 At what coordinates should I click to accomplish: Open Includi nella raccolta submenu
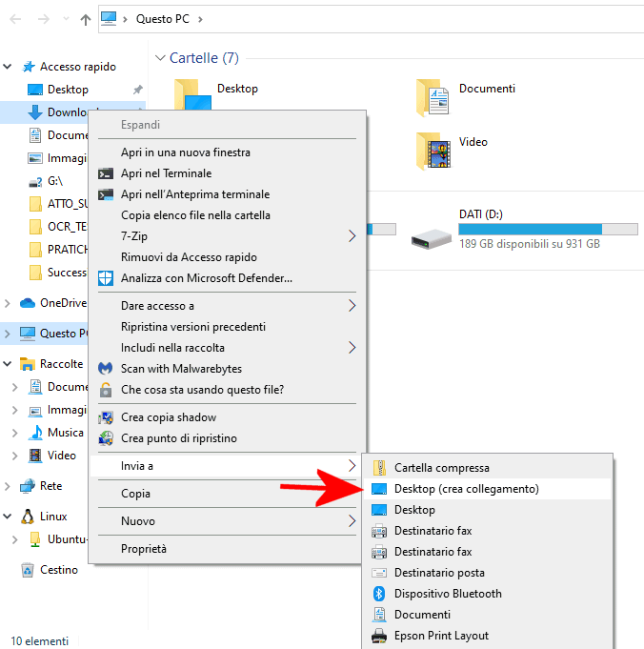click(227, 348)
